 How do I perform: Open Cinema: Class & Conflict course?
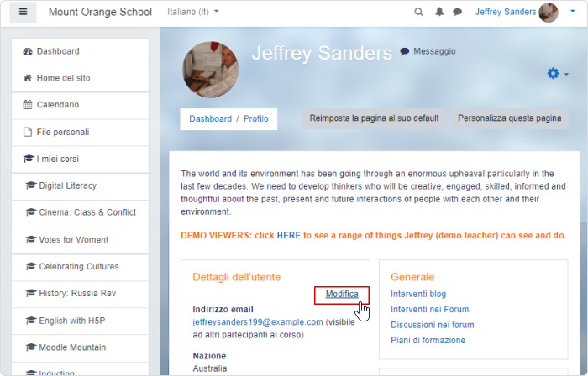tap(80, 212)
